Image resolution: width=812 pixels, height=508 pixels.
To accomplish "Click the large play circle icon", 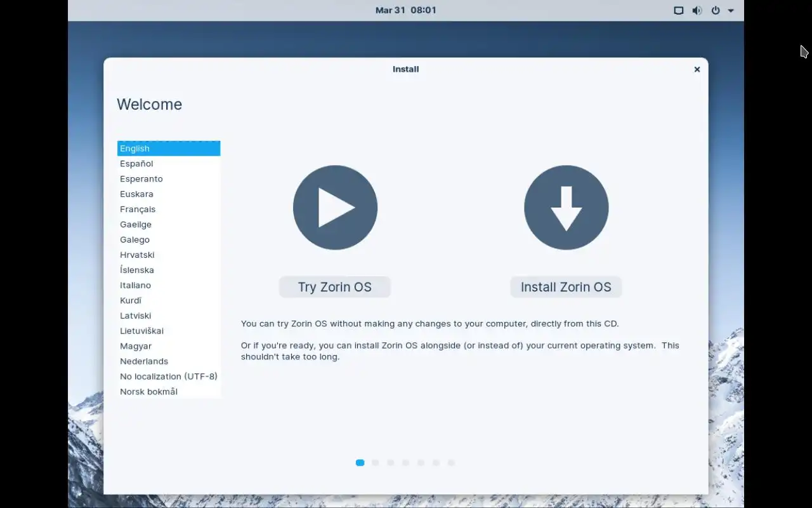I will 335,208.
